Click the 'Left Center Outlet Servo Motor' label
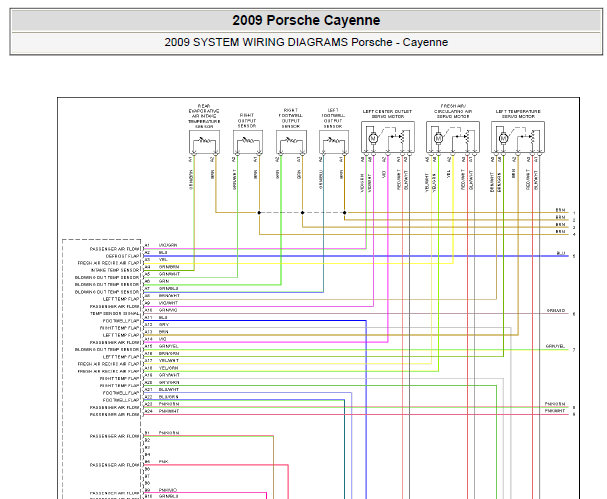 387,114
